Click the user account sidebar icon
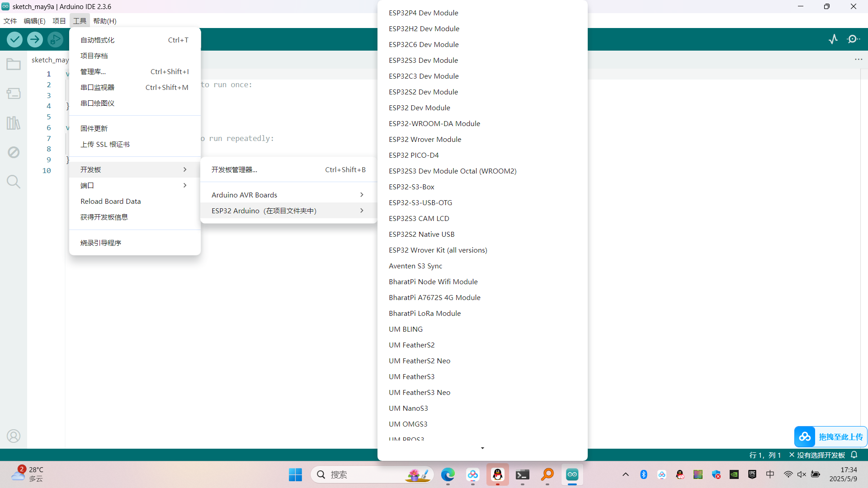868x488 pixels. (14, 436)
